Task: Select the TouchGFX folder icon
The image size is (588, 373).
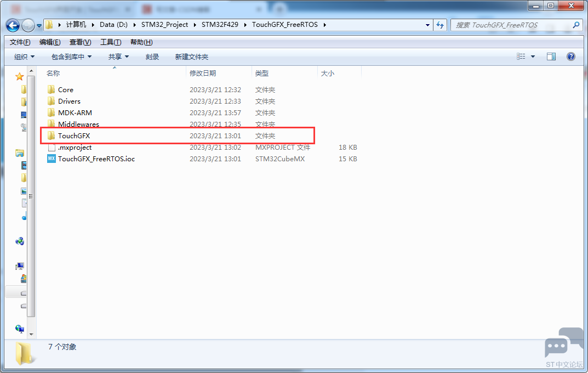Action: point(52,135)
